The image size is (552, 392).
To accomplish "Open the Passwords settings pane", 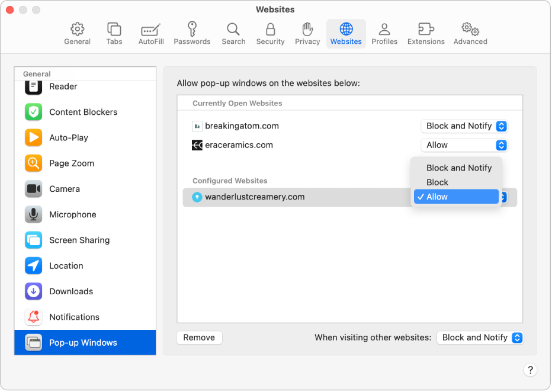I will pos(192,33).
